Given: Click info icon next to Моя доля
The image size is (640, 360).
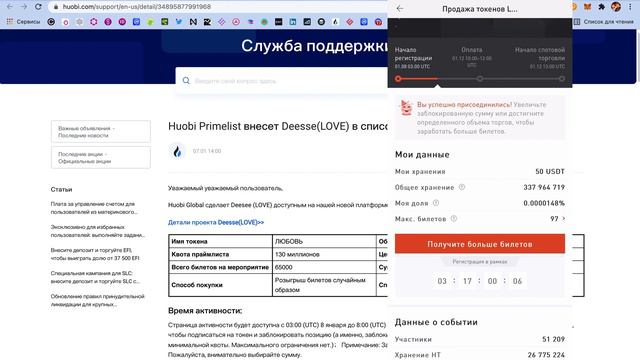Looking at the screenshot, I should [436, 203].
